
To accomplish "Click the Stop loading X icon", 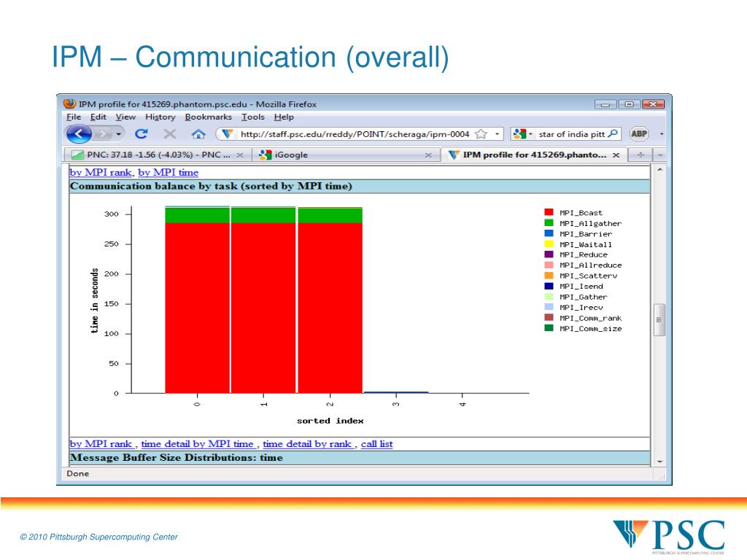I will [x=169, y=134].
